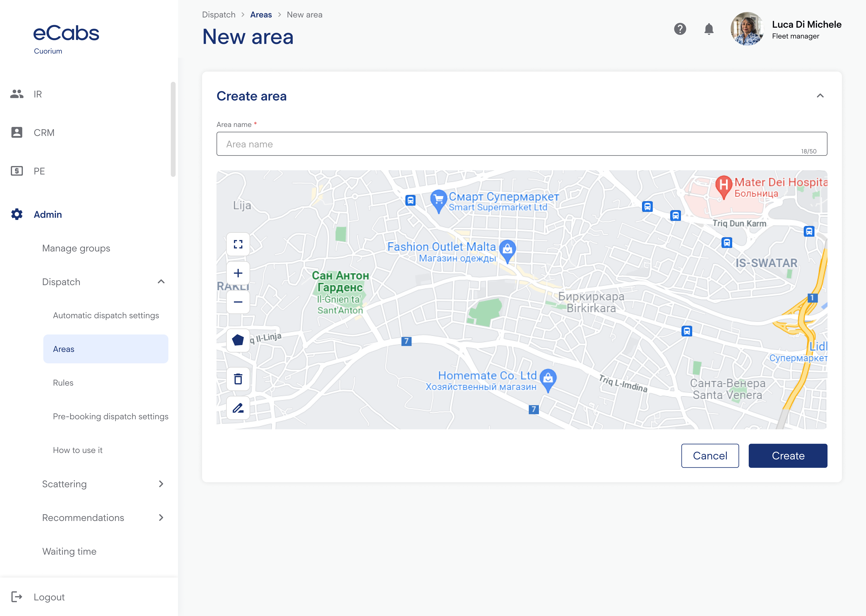Click IS-SWATAR map label

coord(766,263)
